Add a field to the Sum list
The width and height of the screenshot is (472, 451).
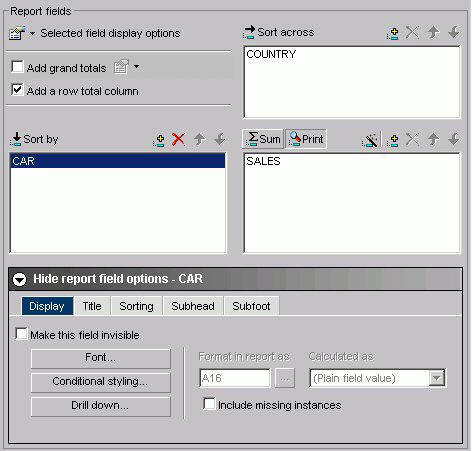tap(393, 139)
